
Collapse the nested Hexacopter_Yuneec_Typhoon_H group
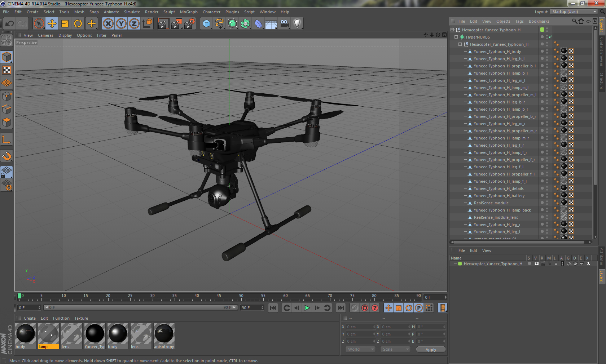(460, 44)
